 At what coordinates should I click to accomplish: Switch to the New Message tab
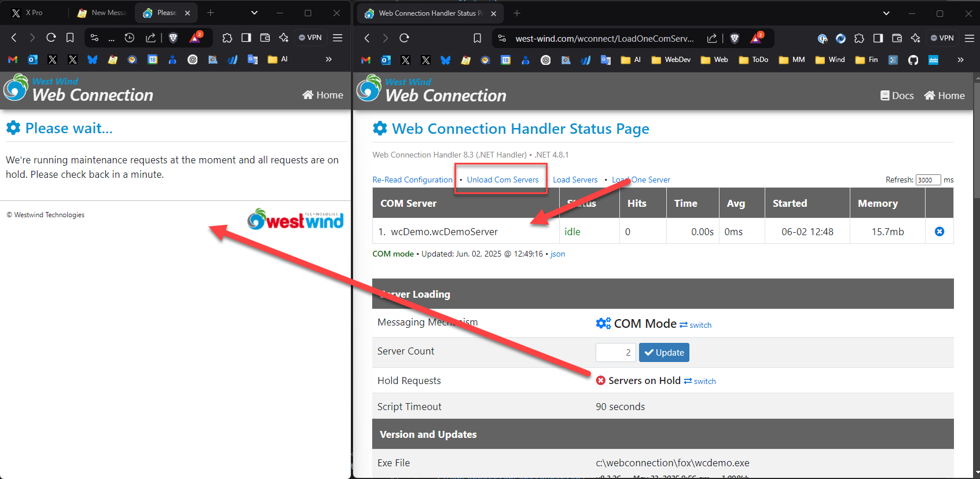click(102, 13)
